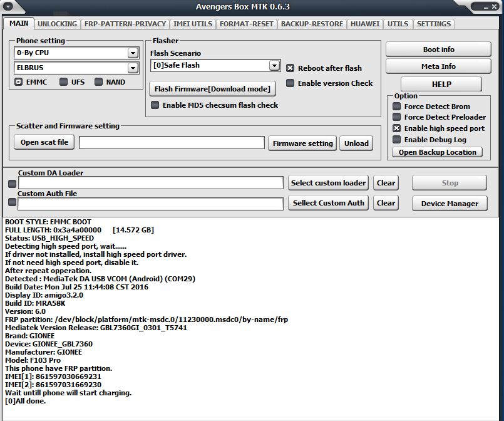Open the FRP-PATTERN-PRIVACY tab
This screenshot has height=421, width=504.
click(x=125, y=24)
